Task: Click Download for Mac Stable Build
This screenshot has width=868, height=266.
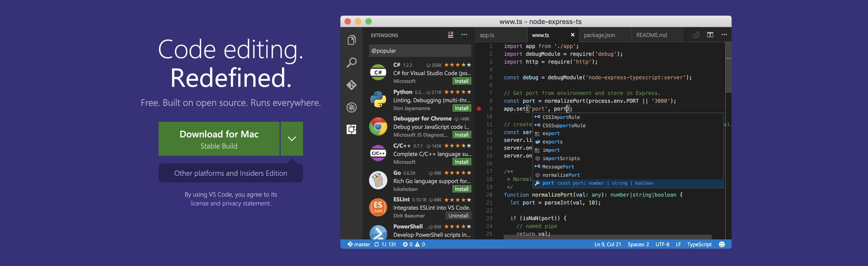Action: click(219, 139)
